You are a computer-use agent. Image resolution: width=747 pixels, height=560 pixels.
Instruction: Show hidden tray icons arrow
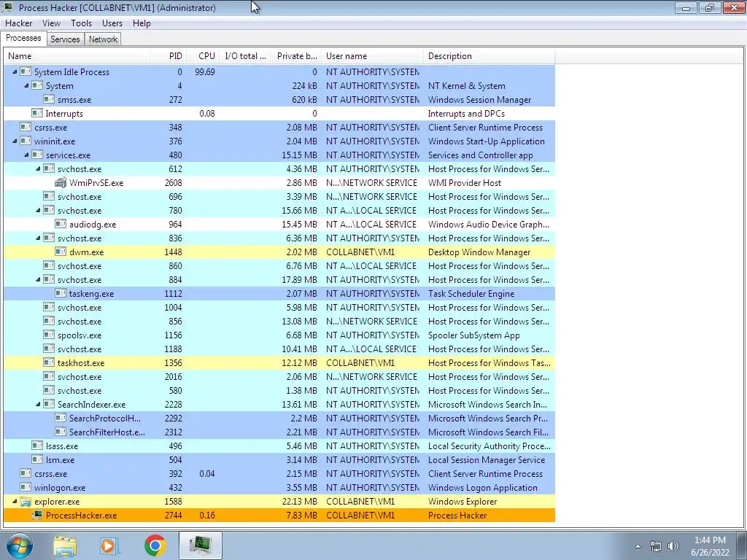point(638,547)
